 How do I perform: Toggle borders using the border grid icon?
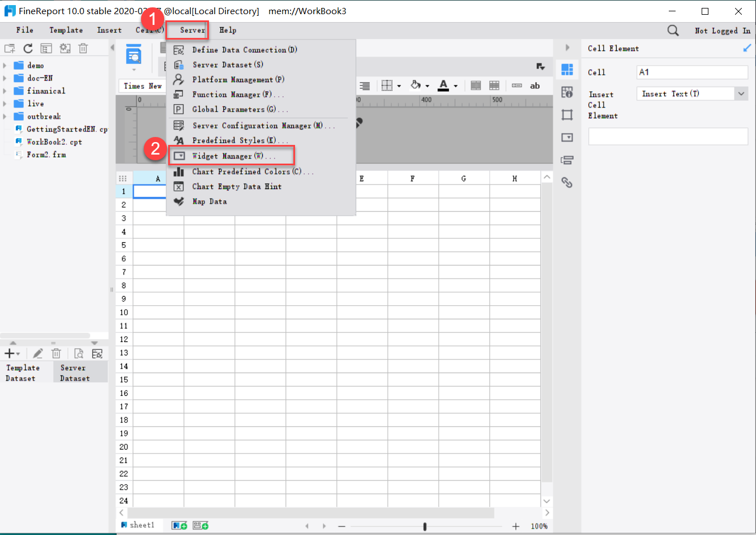tap(388, 85)
